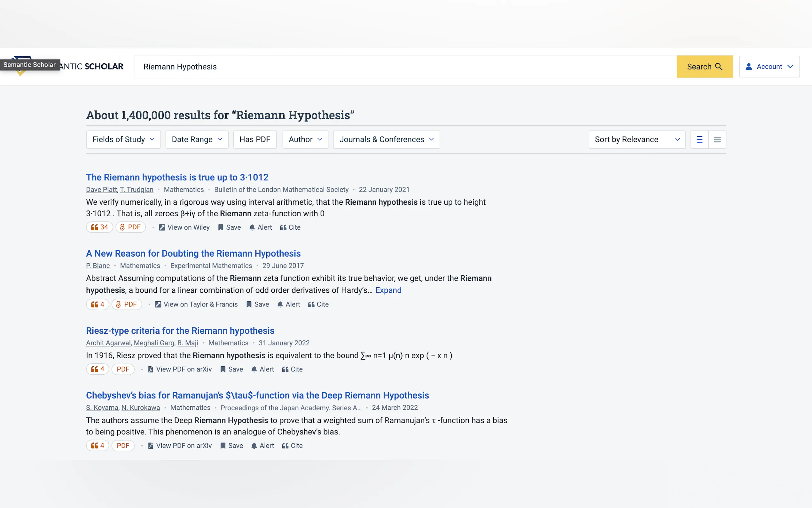Screen dimensions: 812x508
Task: Open View on Wiley external link
Action: [x=184, y=227]
